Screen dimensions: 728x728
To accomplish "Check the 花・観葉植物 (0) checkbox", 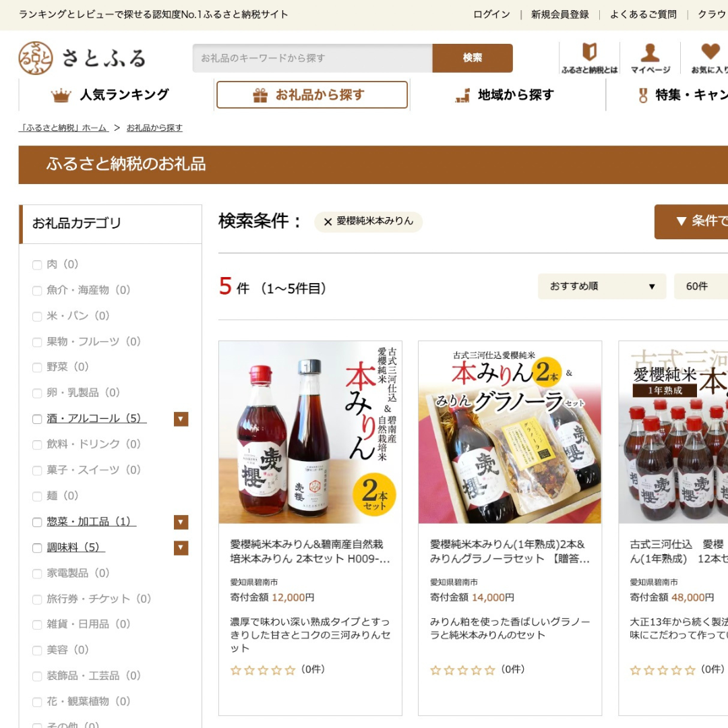I will click(37, 702).
